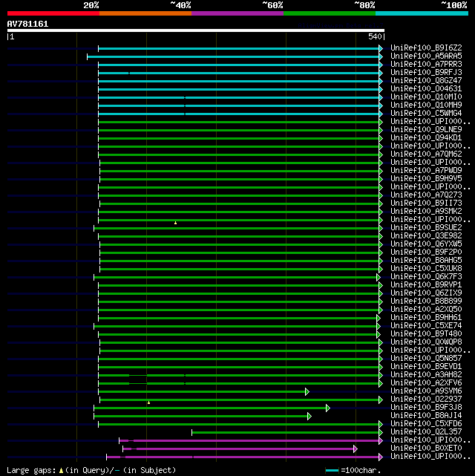Open the UniRef100_A7PRR3 hit label
This screenshot has height=476, width=475.
(426, 65)
